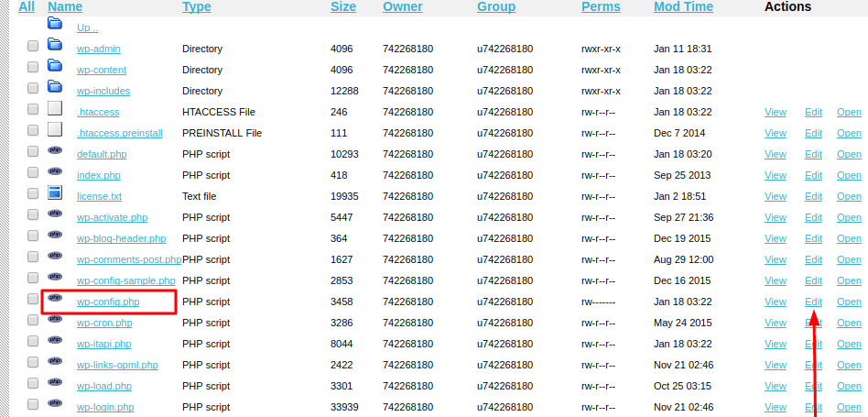This screenshot has width=868, height=417.
Task: Click the blank file icon for .htaccess
Action: tap(55, 108)
